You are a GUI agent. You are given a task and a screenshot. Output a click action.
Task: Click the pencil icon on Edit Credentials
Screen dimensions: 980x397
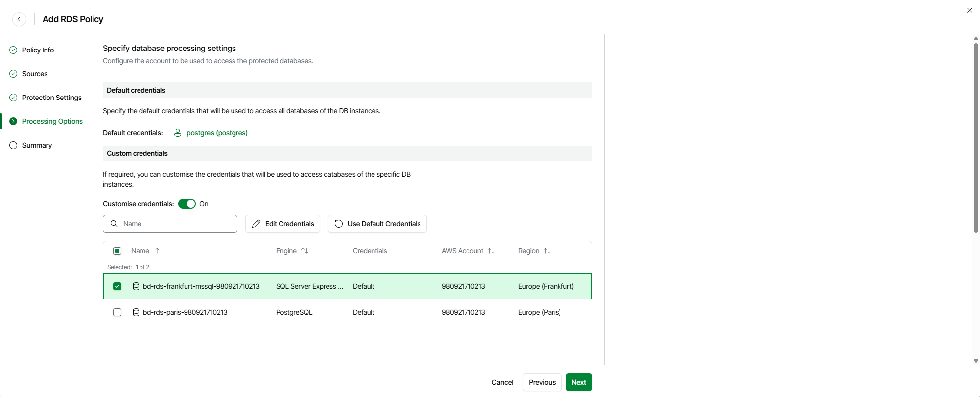point(256,224)
